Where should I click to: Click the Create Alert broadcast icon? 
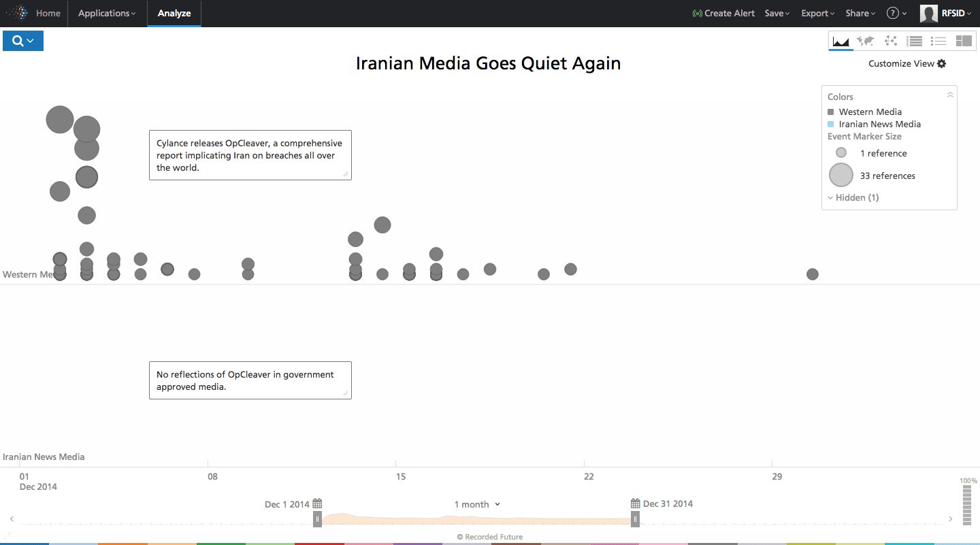pos(697,14)
